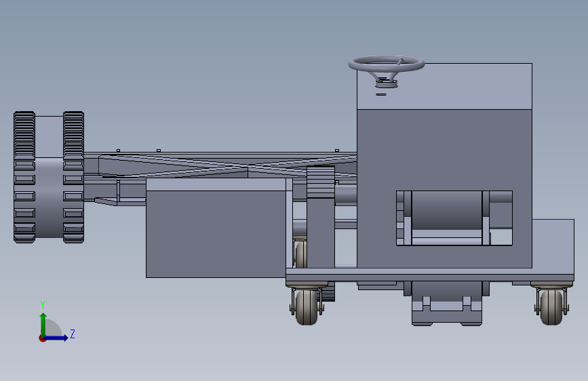Select the small ribbed sprocket above the column
Screen dimensions: 588x381
pos(321,182)
